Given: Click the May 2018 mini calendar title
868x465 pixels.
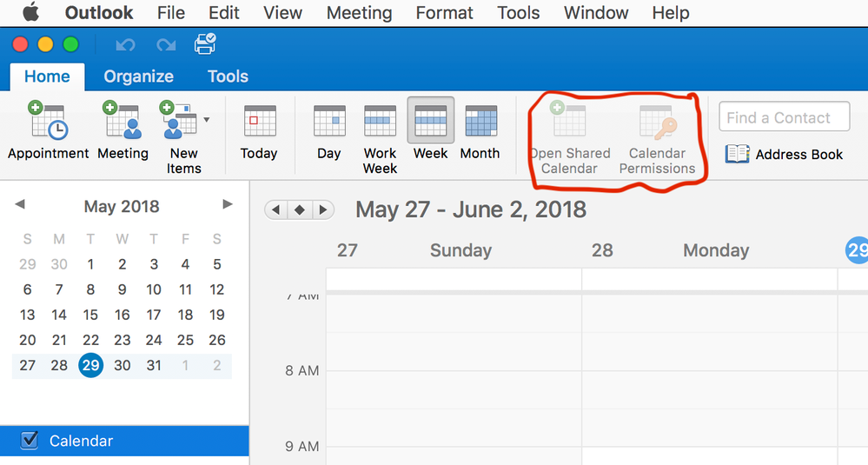Looking at the screenshot, I should 122,207.
